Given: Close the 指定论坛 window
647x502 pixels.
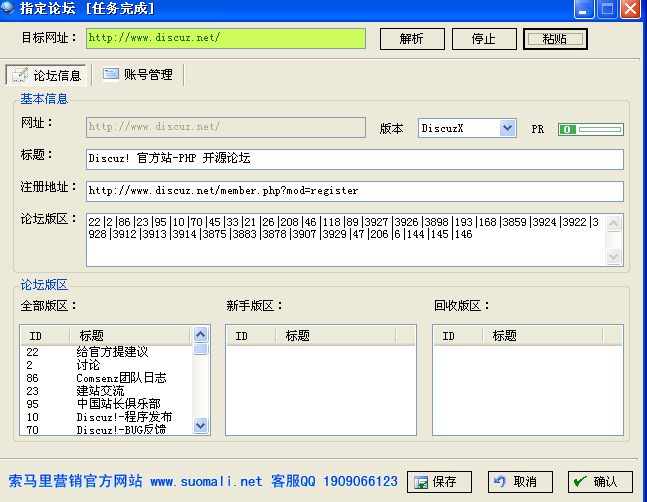Looking at the screenshot, I should 630,9.
